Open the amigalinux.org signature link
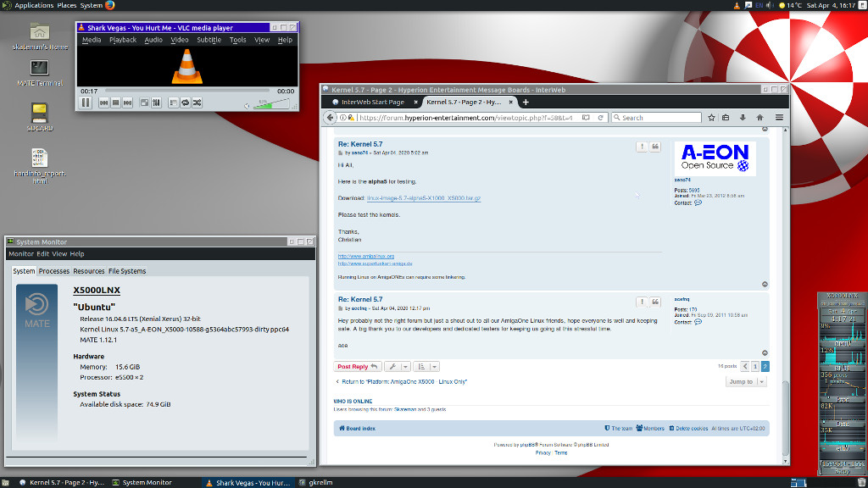Image resolution: width=868 pixels, height=488 pixels. tap(366, 256)
